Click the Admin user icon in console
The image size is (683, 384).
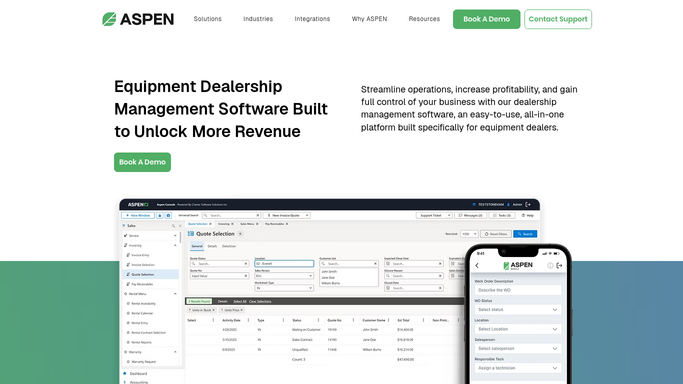tap(508, 204)
